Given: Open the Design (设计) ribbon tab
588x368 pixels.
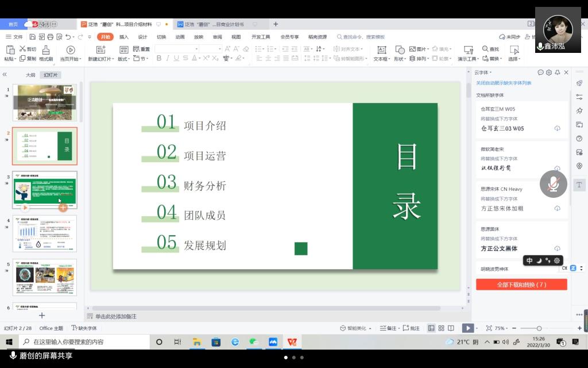Looking at the screenshot, I should [142, 37].
